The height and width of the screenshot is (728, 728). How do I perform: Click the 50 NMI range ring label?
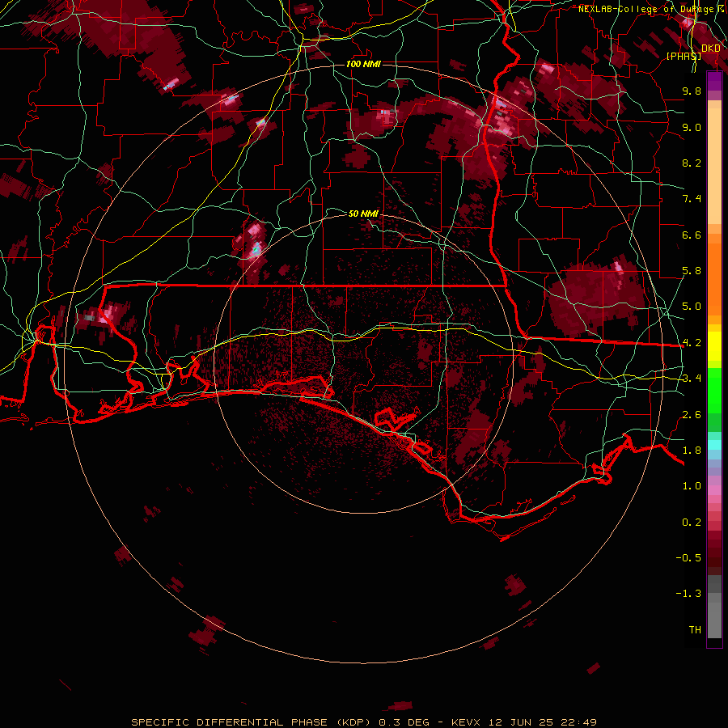[363, 214]
